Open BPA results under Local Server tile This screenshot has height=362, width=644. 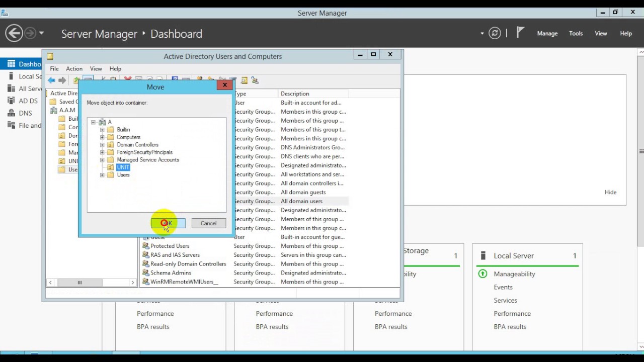click(510, 326)
